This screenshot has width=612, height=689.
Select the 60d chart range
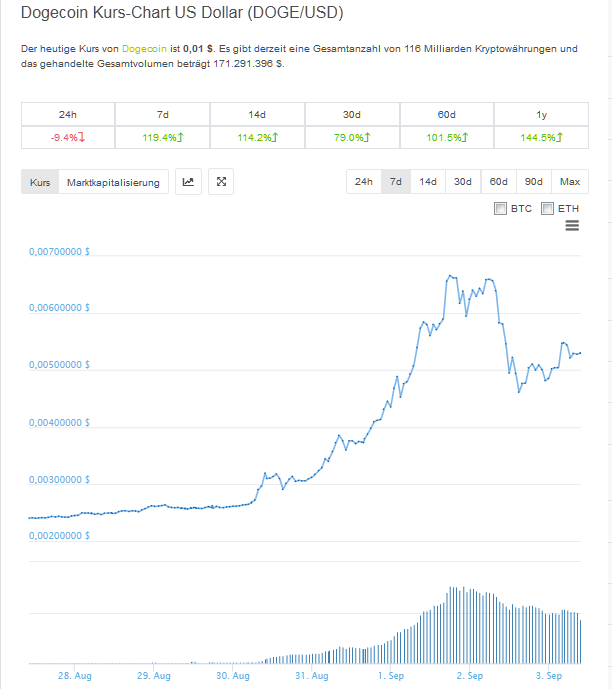point(499,181)
